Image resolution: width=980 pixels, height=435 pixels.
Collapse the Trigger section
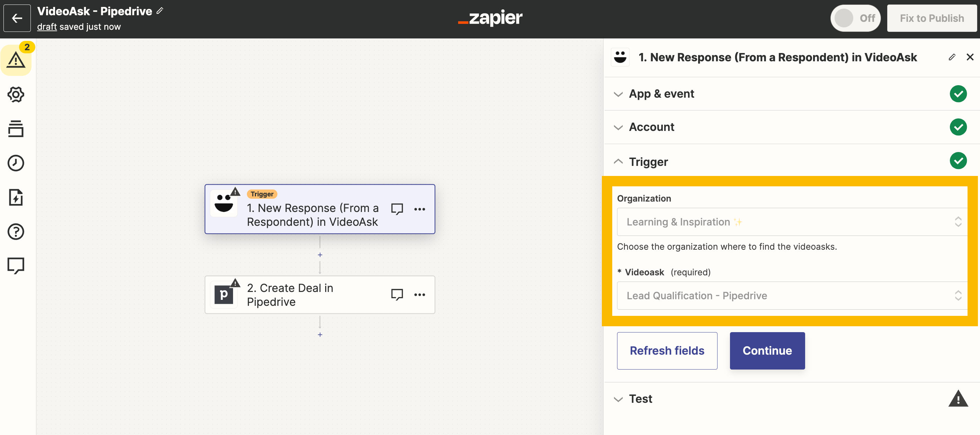click(619, 162)
